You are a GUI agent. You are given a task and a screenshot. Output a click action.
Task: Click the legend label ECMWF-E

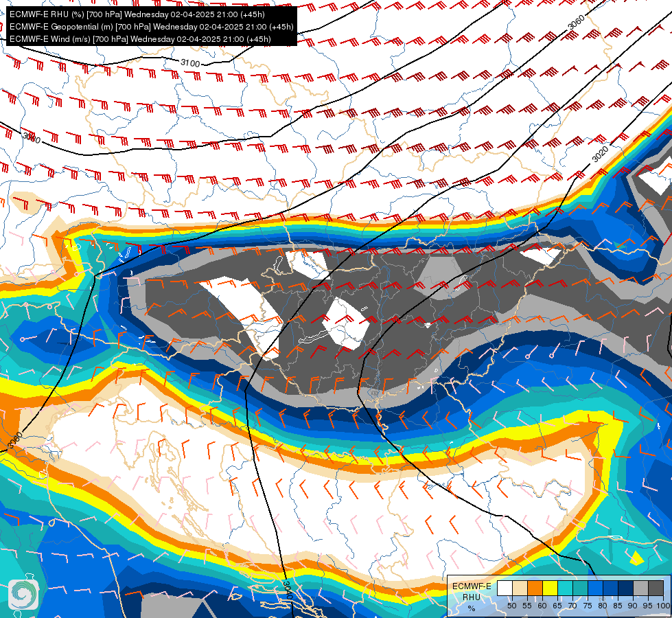click(472, 586)
